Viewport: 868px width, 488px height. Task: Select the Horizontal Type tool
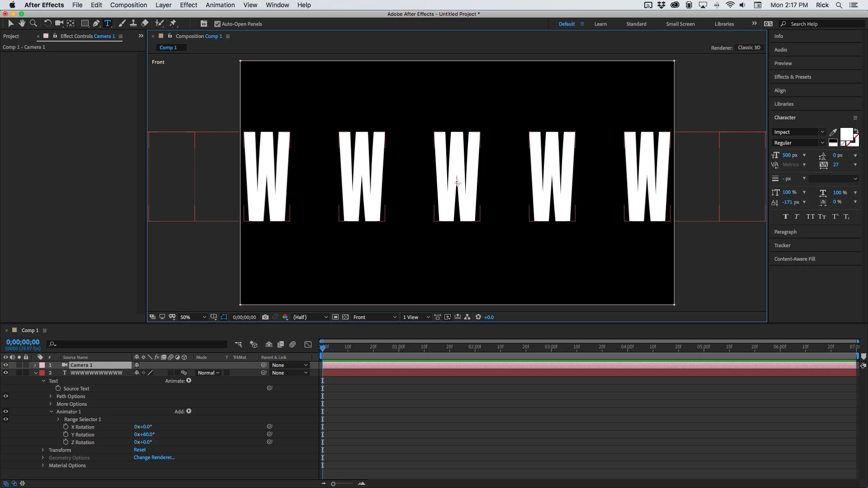[x=108, y=23]
